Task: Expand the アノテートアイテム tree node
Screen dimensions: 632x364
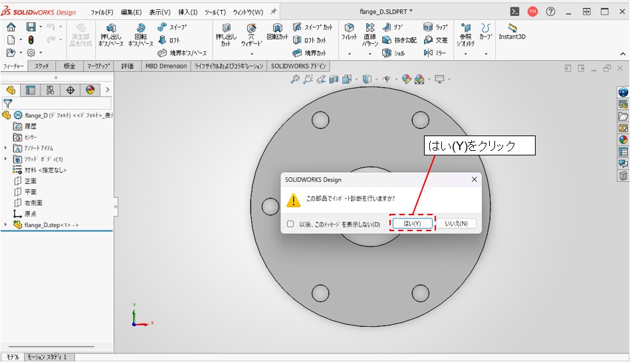Action: 5,148
